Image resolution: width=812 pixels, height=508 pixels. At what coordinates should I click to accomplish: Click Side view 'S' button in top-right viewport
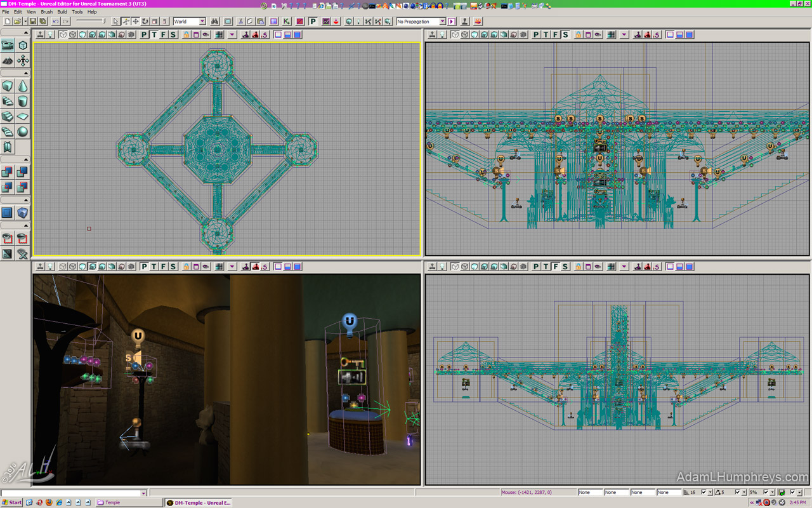(565, 35)
